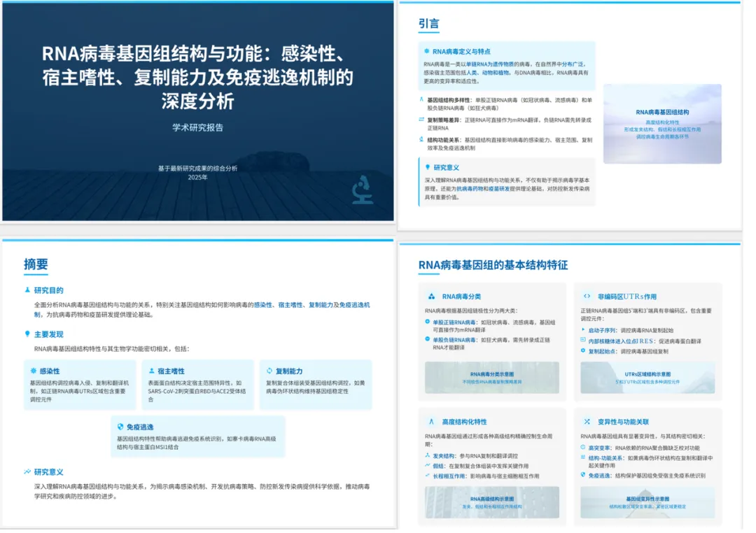
Task: Select the code brackets icon next to 非编码区UTRs作用
Action: click(587, 296)
